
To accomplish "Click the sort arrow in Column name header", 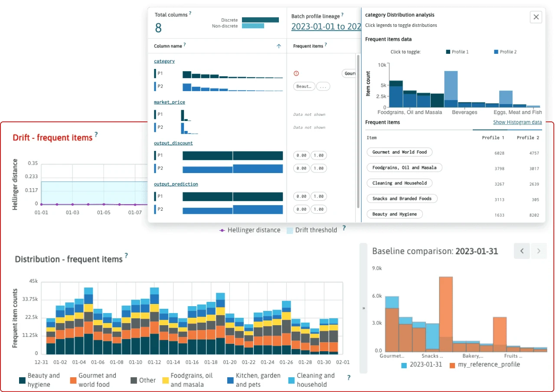I will click(x=279, y=46).
